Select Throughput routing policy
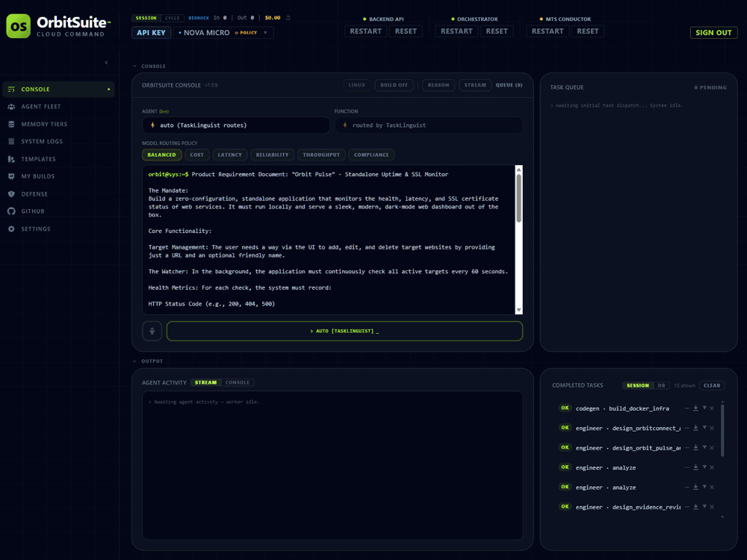Screen dimensions: 747x560 click(x=321, y=155)
